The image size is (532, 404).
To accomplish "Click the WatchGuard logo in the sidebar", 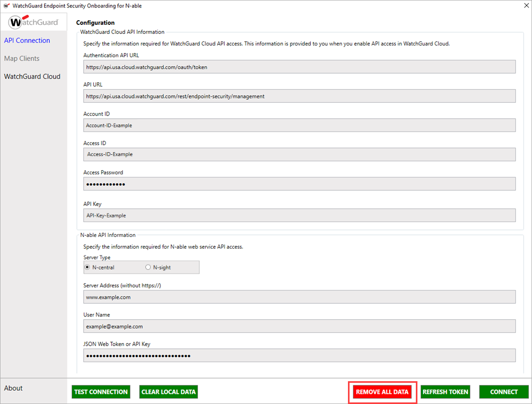I will click(33, 22).
